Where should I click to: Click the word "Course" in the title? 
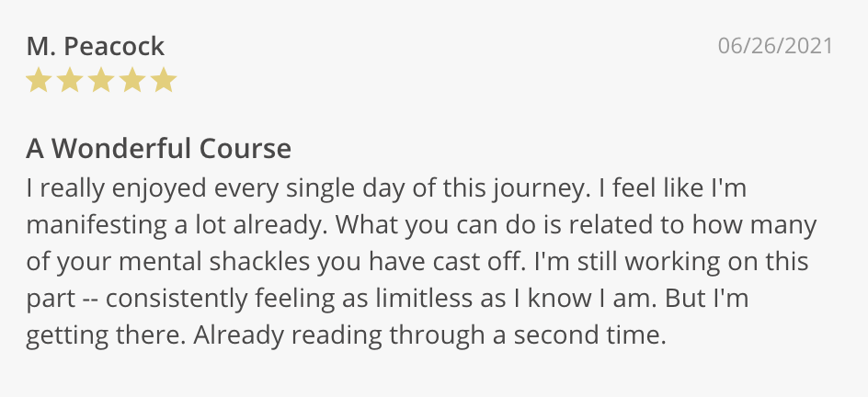click(251, 148)
